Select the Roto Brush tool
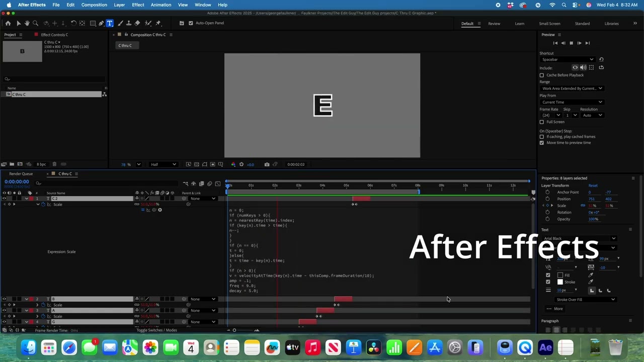This screenshot has height=362, width=644. (x=148, y=23)
